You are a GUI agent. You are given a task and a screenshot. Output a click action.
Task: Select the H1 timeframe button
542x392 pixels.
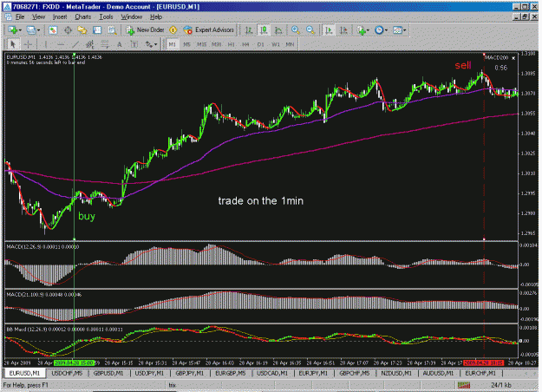click(x=232, y=44)
